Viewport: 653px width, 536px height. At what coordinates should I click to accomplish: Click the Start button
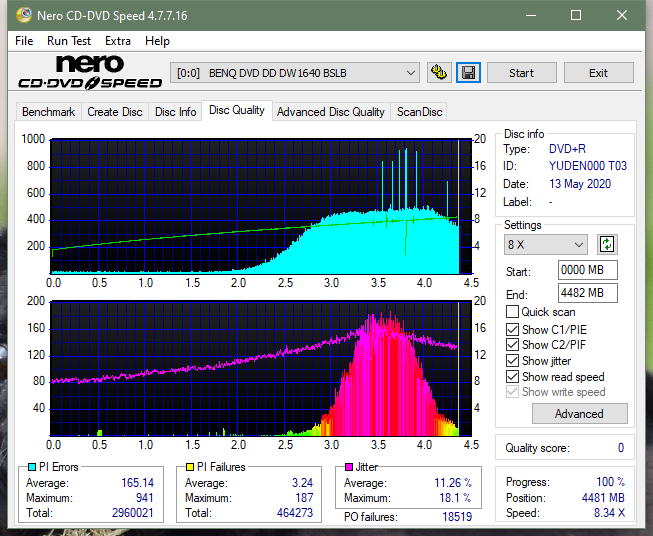point(521,73)
